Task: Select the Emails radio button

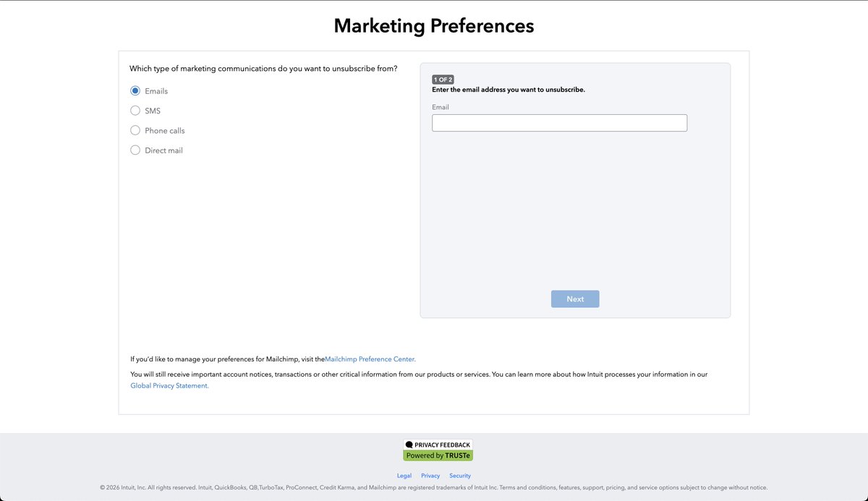Action: click(x=135, y=91)
